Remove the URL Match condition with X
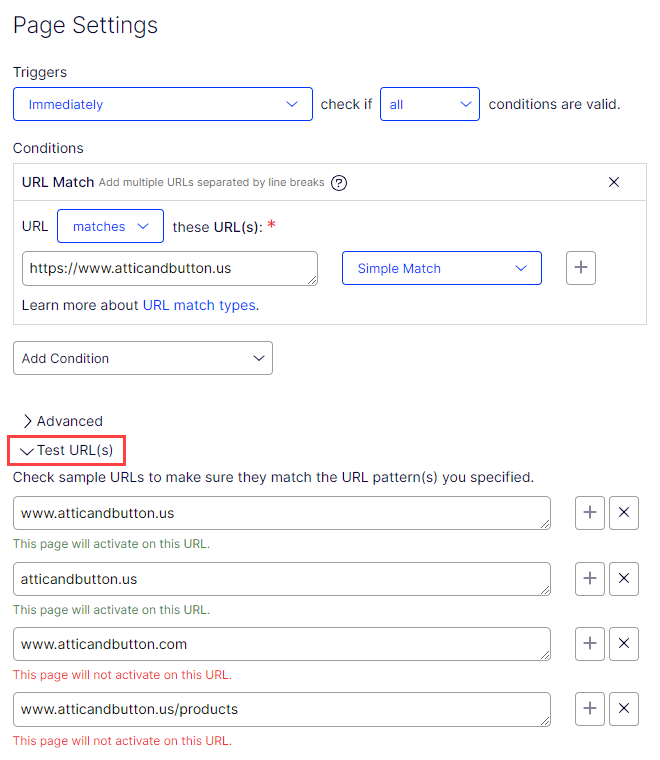The image size is (660, 760). (x=614, y=182)
